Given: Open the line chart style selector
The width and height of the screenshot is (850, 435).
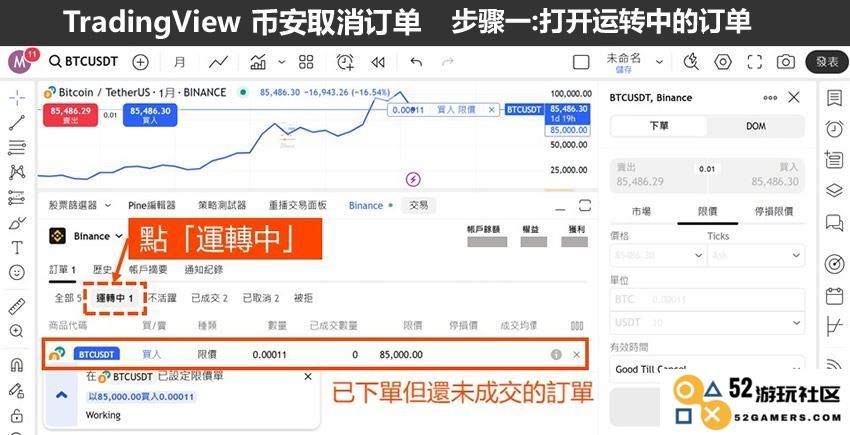Looking at the screenshot, I should tap(218, 62).
